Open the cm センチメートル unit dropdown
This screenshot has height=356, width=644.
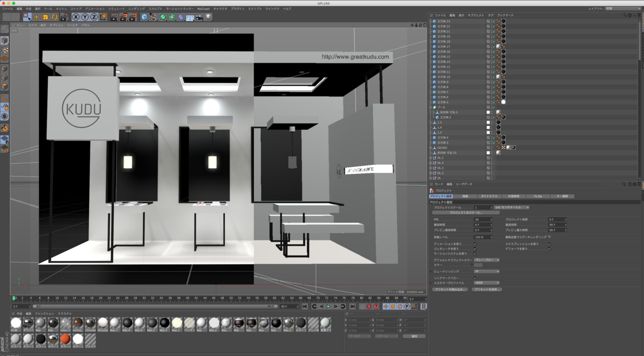[x=511, y=207]
